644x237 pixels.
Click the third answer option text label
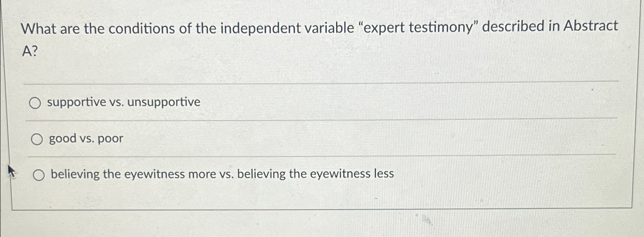pos(221,174)
